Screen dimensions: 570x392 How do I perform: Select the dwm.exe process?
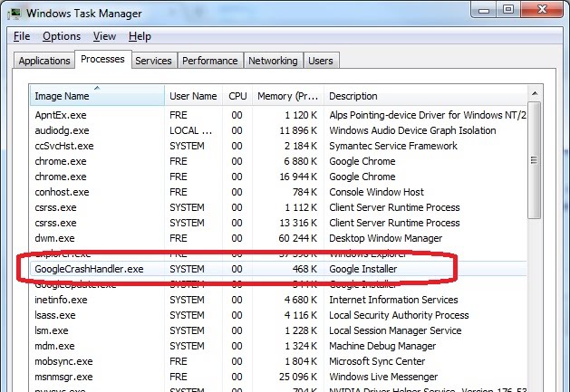pyautogui.click(x=278, y=238)
